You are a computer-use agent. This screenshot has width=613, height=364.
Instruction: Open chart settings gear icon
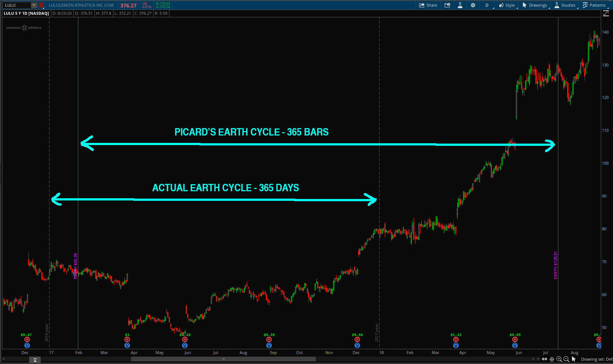pos(473,5)
